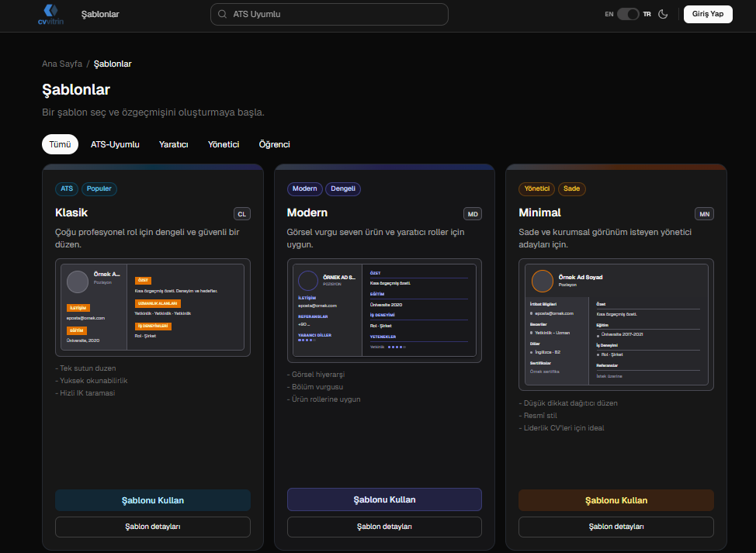Click 'Resmi stil' feature text

coord(538,416)
